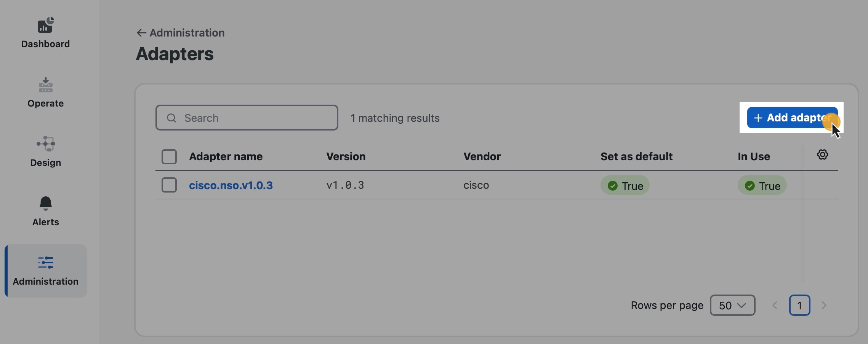
Task: Toggle the select-all adapters checkbox
Action: pyautogui.click(x=169, y=156)
